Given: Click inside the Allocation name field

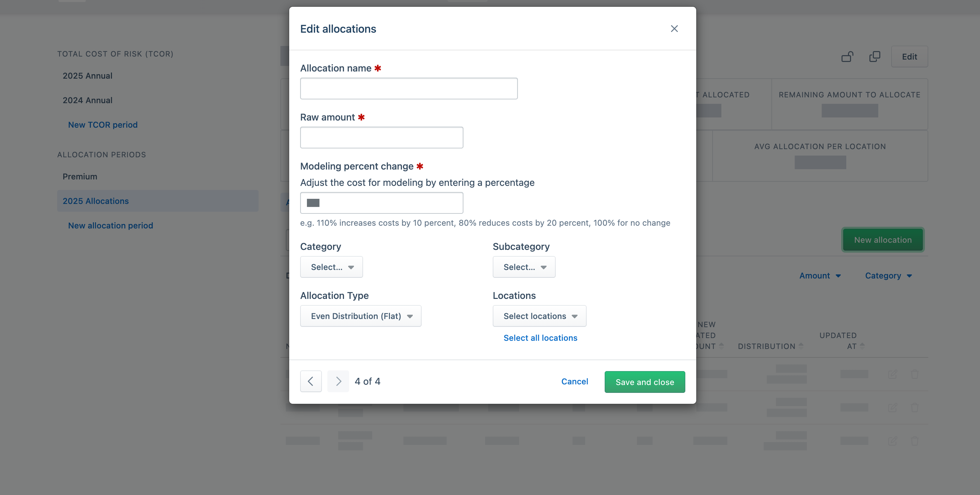Looking at the screenshot, I should coord(409,88).
